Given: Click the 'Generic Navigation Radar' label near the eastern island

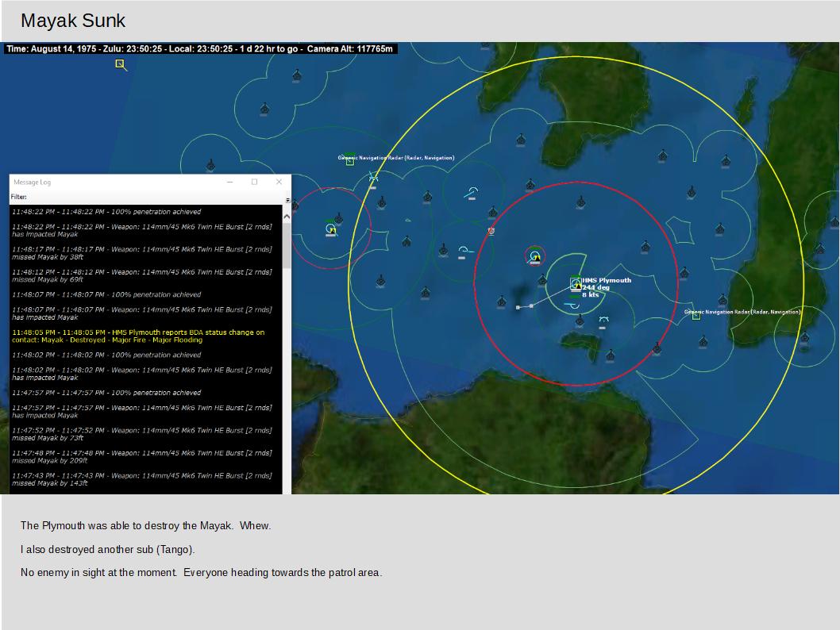Looking at the screenshot, I should coord(742,312).
